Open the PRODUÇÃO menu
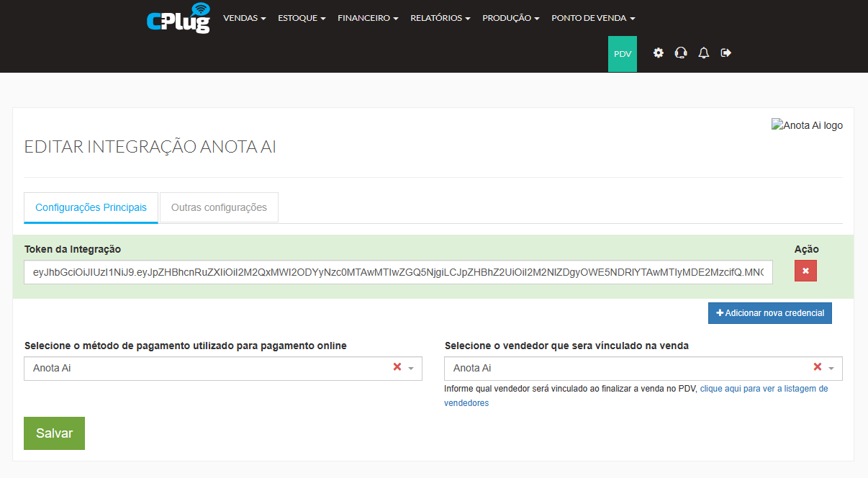The image size is (868, 478). [511, 18]
